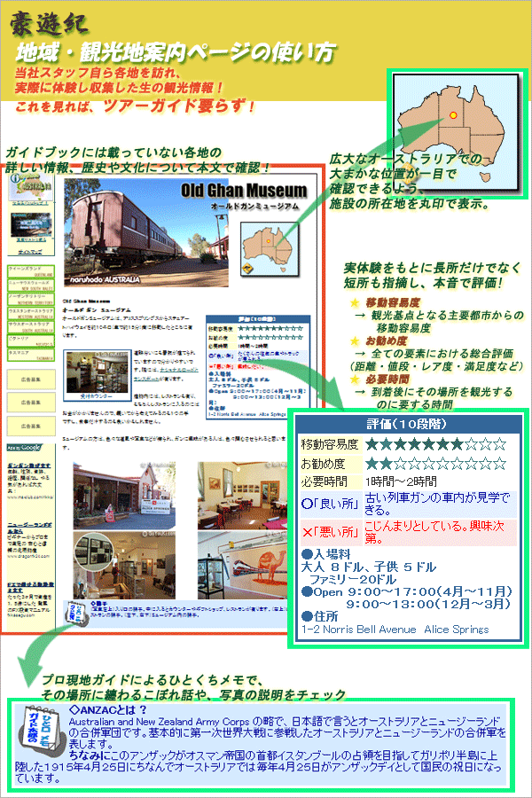The image size is (532, 798).
Task: Click the 豪遊紀 title logo
Action: click(49, 23)
